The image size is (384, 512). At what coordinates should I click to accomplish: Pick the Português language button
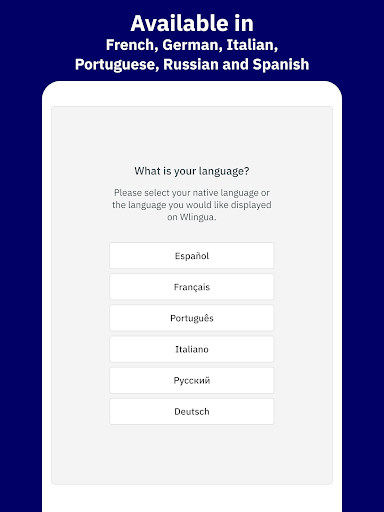click(192, 318)
